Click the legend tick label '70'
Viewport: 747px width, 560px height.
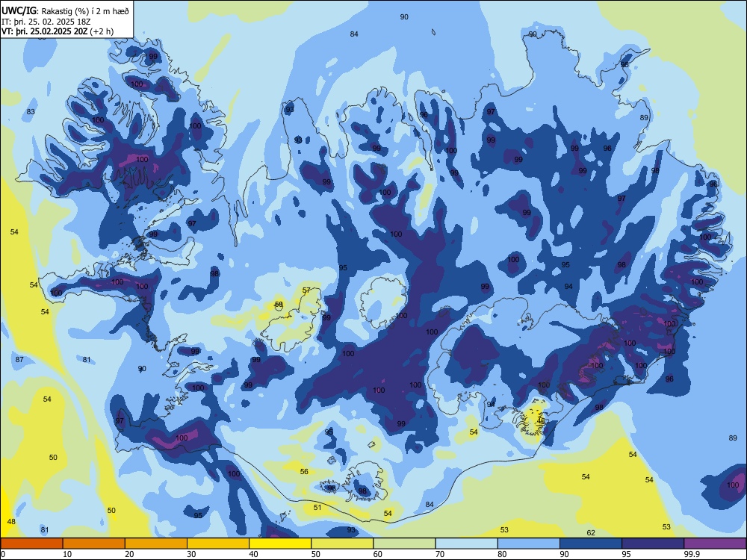pyautogui.click(x=440, y=554)
